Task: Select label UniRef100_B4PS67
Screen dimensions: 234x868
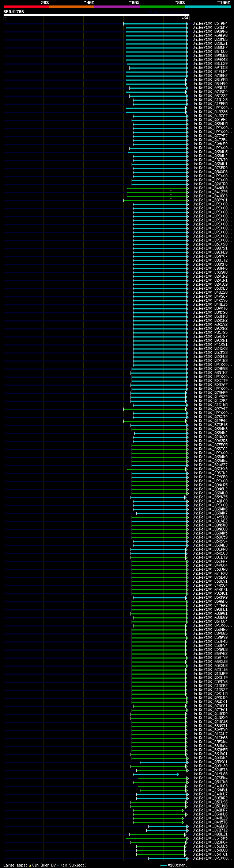Action: pyautogui.click(x=210, y=297)
